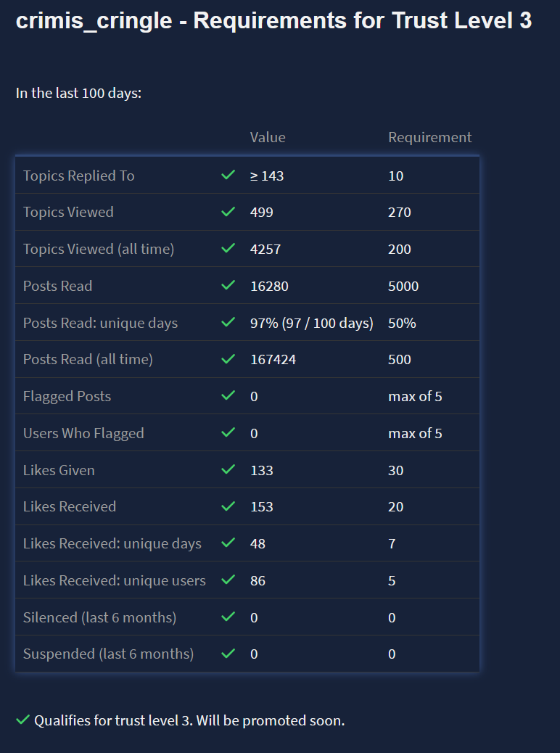Click the checkmark before Qualifies for trust level 3
The height and width of the screenshot is (753, 560).
coord(22,720)
